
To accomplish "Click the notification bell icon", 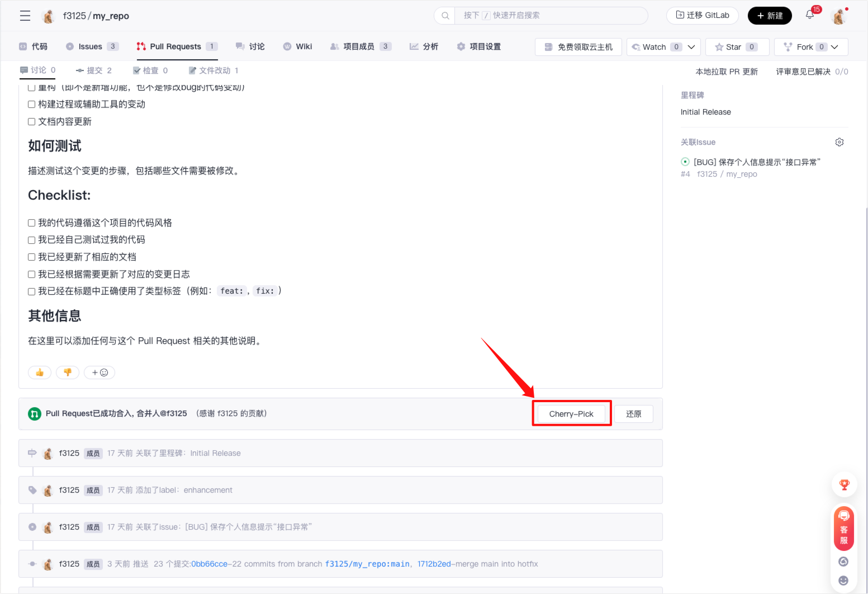I will point(810,15).
